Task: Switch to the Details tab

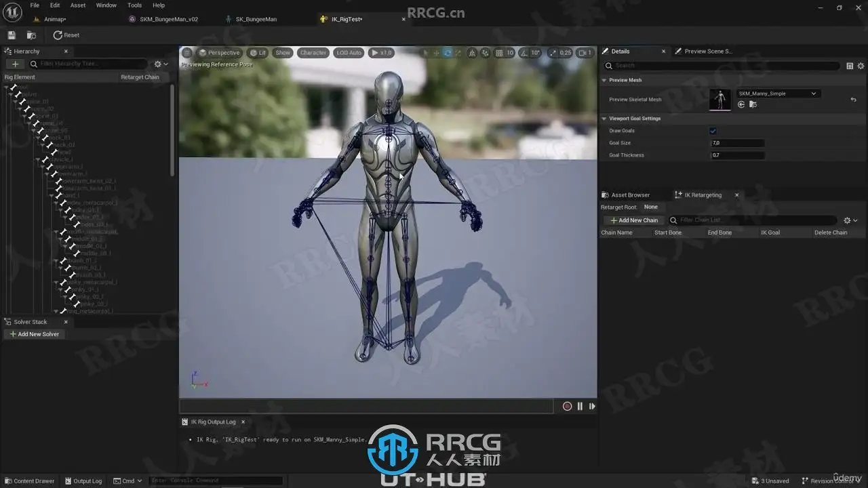Action: click(x=620, y=52)
